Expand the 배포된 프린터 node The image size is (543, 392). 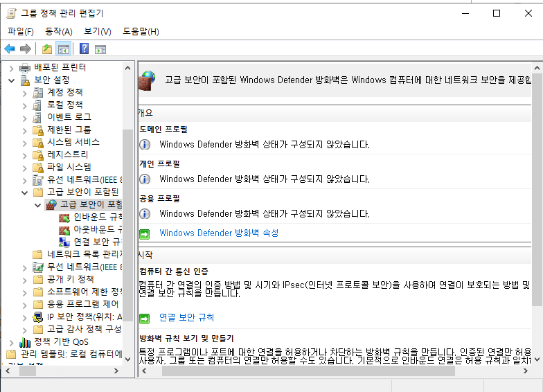pyautogui.click(x=11, y=68)
